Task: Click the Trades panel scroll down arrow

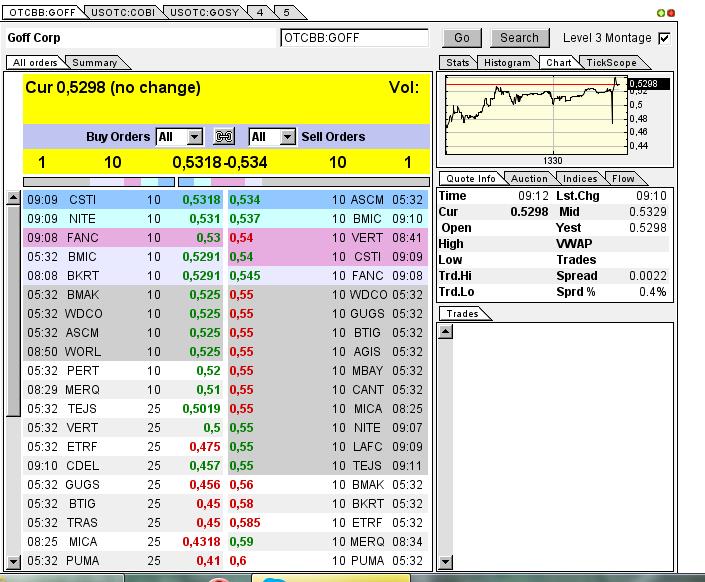Action: pos(445,561)
